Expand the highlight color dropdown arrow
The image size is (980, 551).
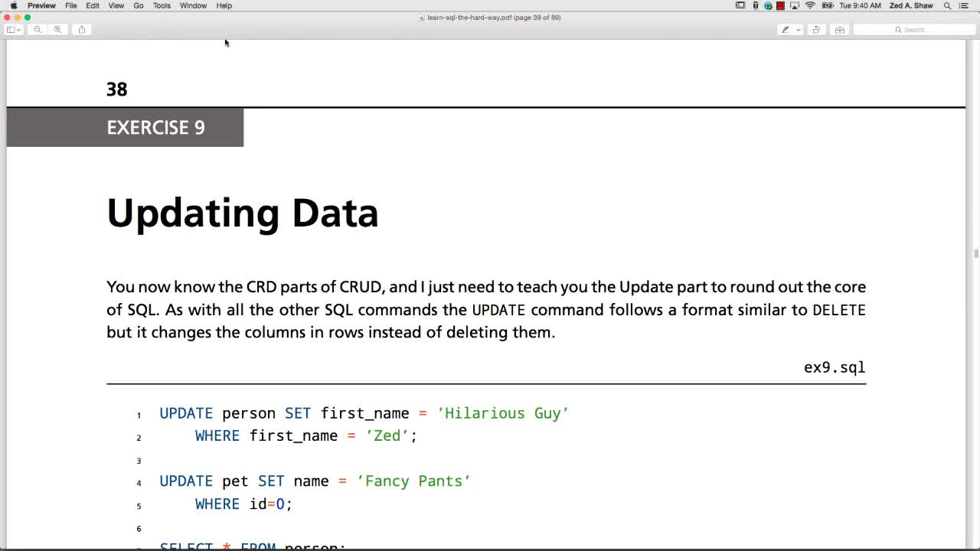[799, 30]
